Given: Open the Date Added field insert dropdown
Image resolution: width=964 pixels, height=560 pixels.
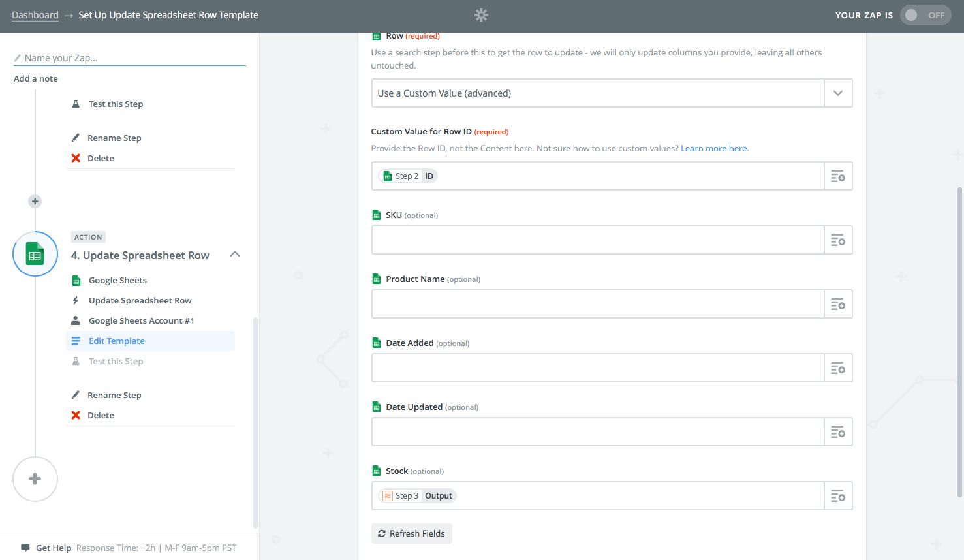Looking at the screenshot, I should click(838, 367).
